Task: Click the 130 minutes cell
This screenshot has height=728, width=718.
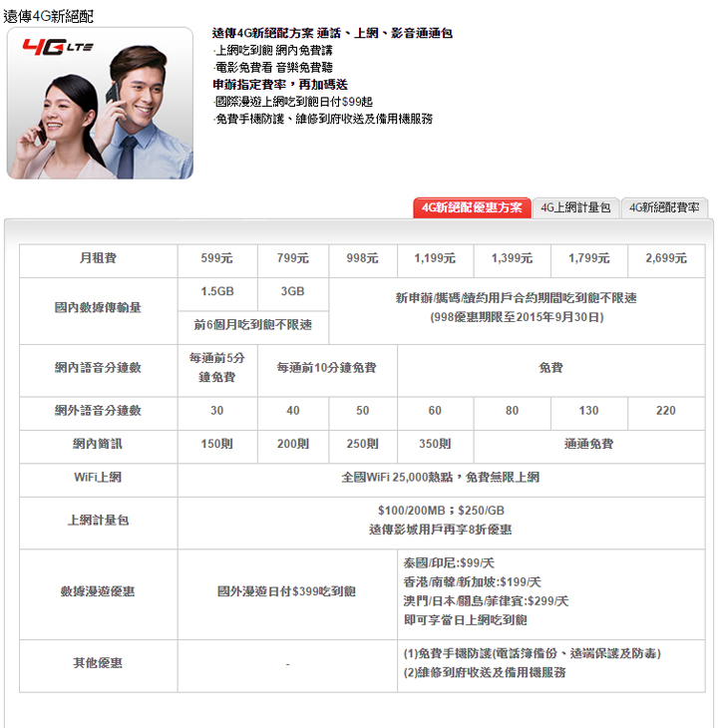Action: [x=589, y=411]
